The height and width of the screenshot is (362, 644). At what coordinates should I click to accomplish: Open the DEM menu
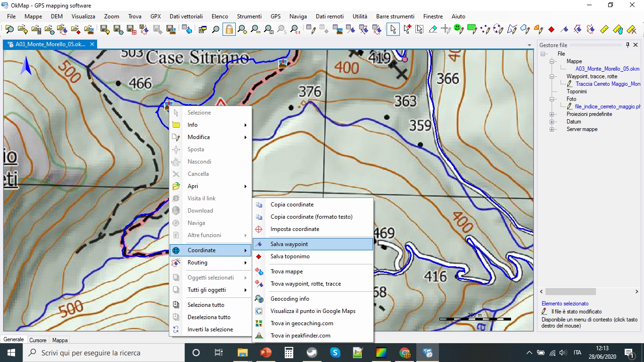click(x=57, y=16)
